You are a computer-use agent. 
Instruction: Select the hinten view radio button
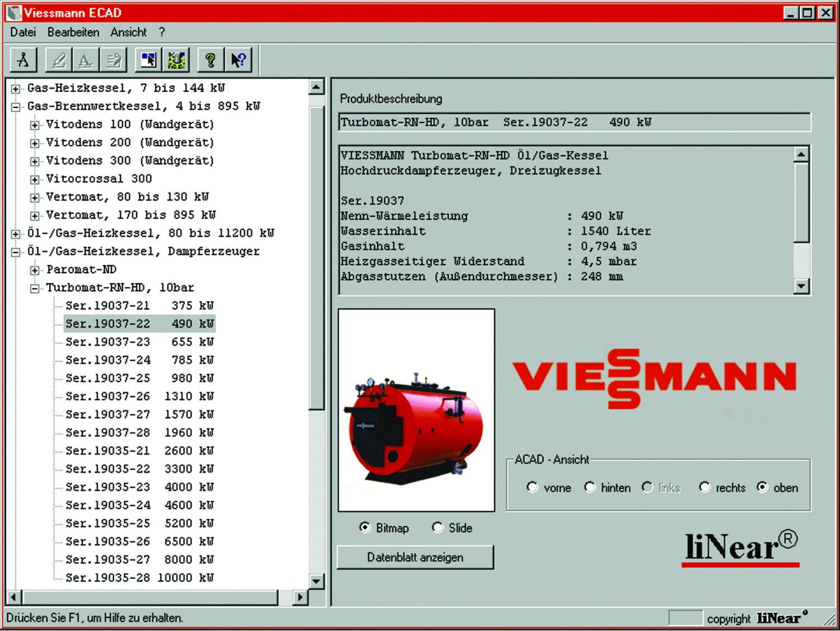590,487
